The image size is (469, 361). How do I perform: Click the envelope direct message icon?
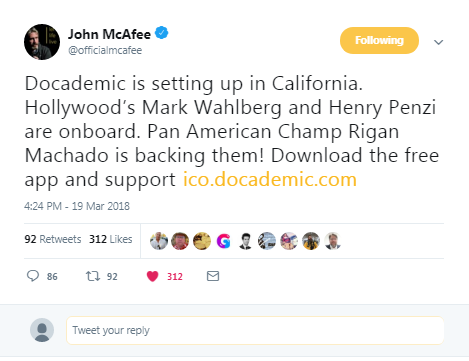tap(213, 276)
